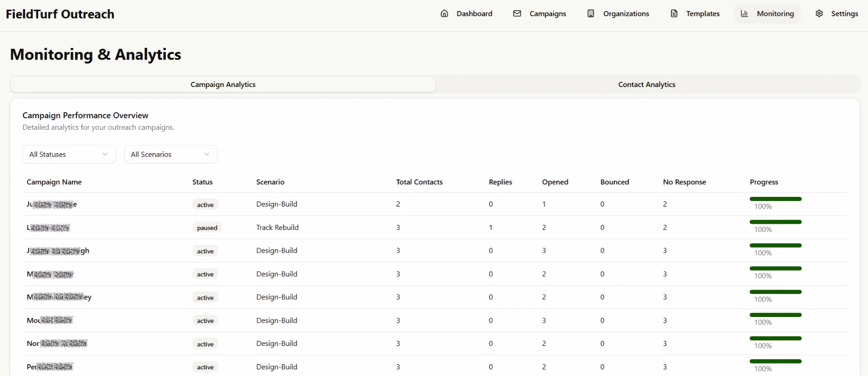Click the Organizations building icon
Screen dimensions: 868x376
591,14
